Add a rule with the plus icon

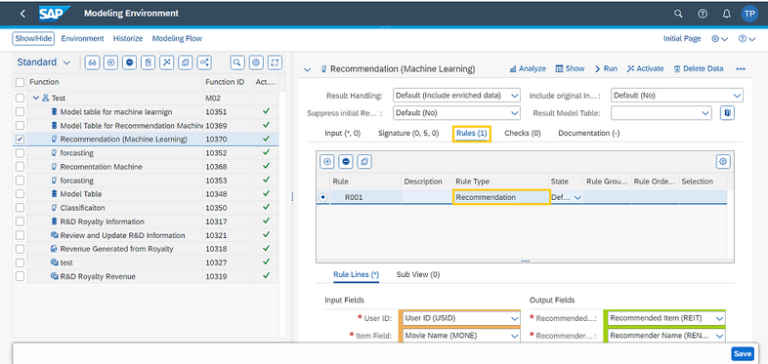pyautogui.click(x=327, y=161)
